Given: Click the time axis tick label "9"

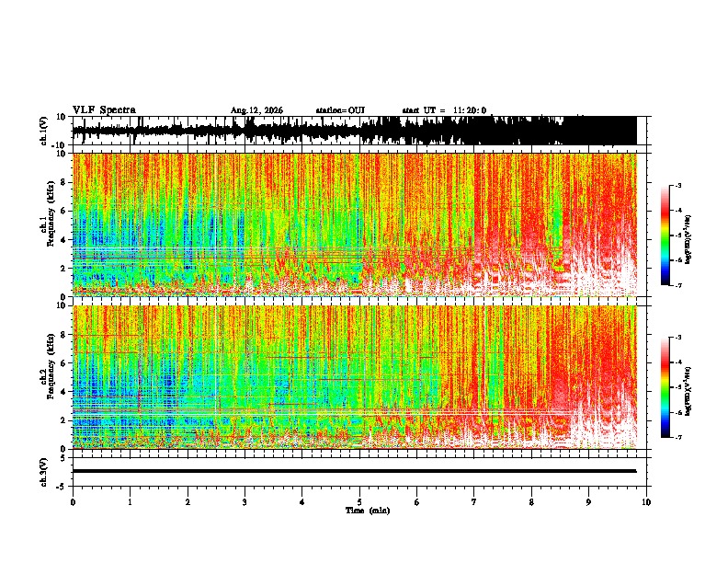Looking at the screenshot, I should (x=588, y=502).
